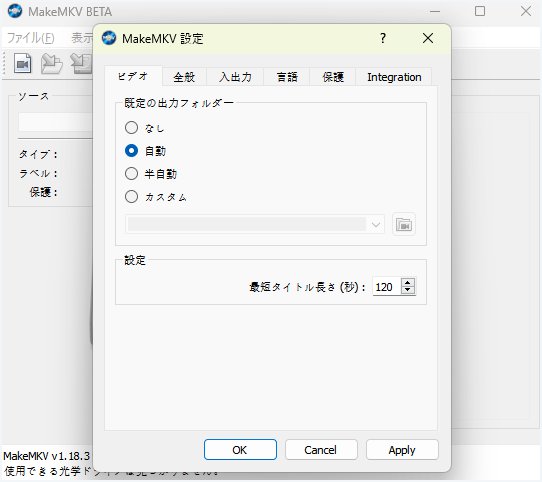Maximize the MakeMKV BETA main window
The height and width of the screenshot is (482, 542).
[x=480, y=11]
